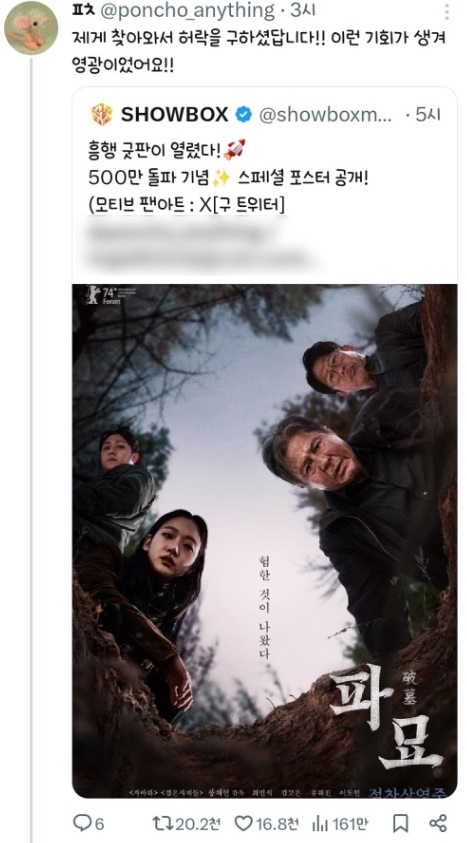
Task: Open the @showboxm... handle
Action: tap(326, 115)
